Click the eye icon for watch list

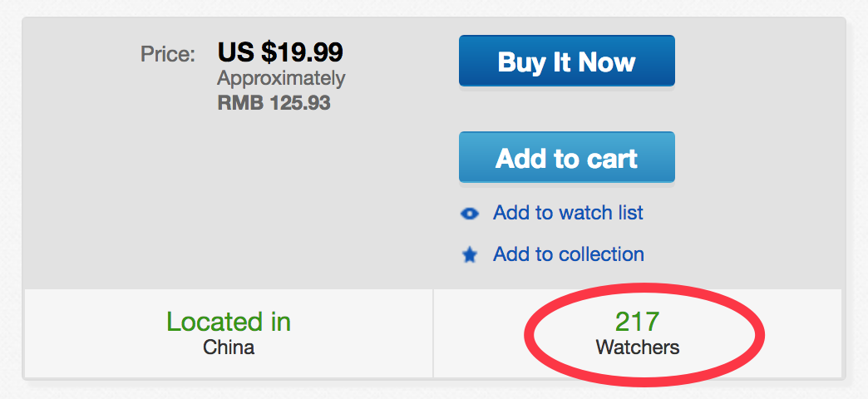tap(470, 214)
